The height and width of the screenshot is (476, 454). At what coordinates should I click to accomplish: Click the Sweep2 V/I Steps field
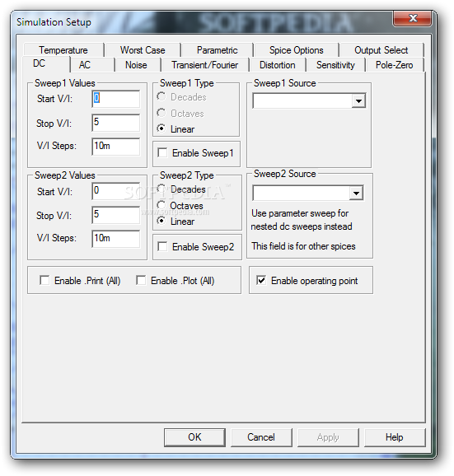tap(115, 239)
